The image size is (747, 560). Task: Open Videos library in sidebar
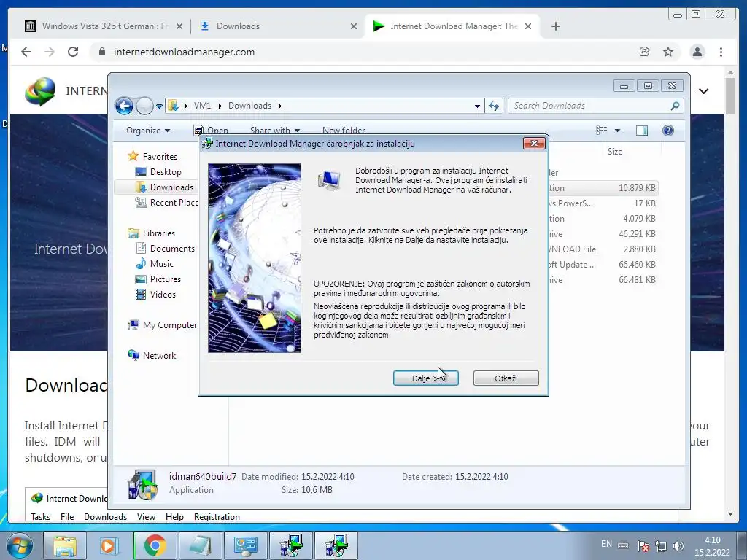pyautogui.click(x=156, y=295)
